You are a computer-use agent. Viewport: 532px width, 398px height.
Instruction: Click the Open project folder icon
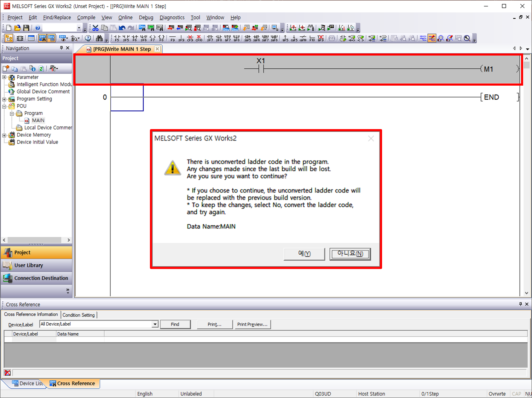click(x=17, y=28)
